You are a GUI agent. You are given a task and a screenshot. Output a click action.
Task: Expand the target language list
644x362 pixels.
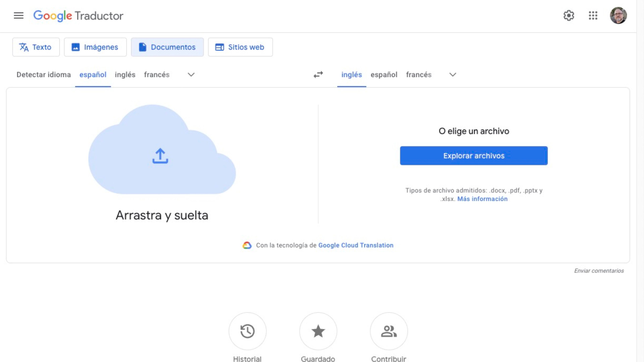tap(453, 75)
